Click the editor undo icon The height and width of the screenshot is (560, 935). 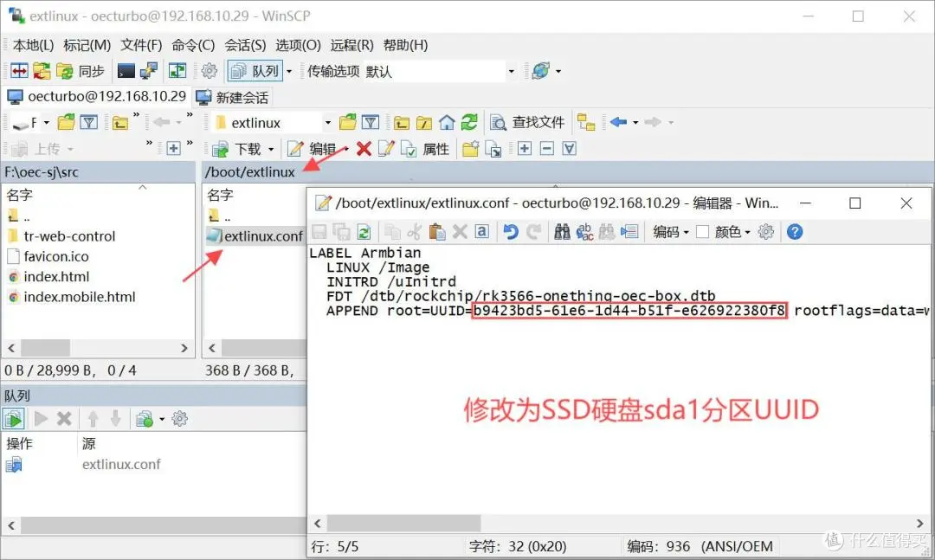pyautogui.click(x=511, y=231)
